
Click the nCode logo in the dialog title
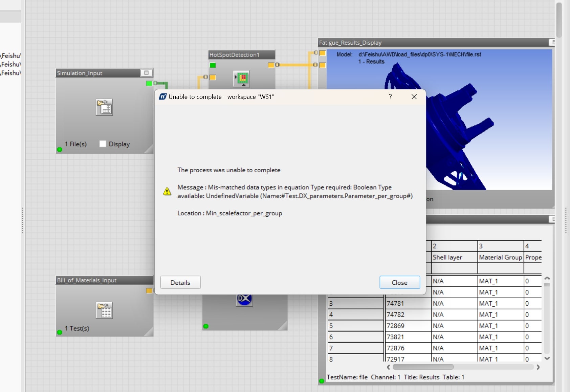[x=163, y=96]
